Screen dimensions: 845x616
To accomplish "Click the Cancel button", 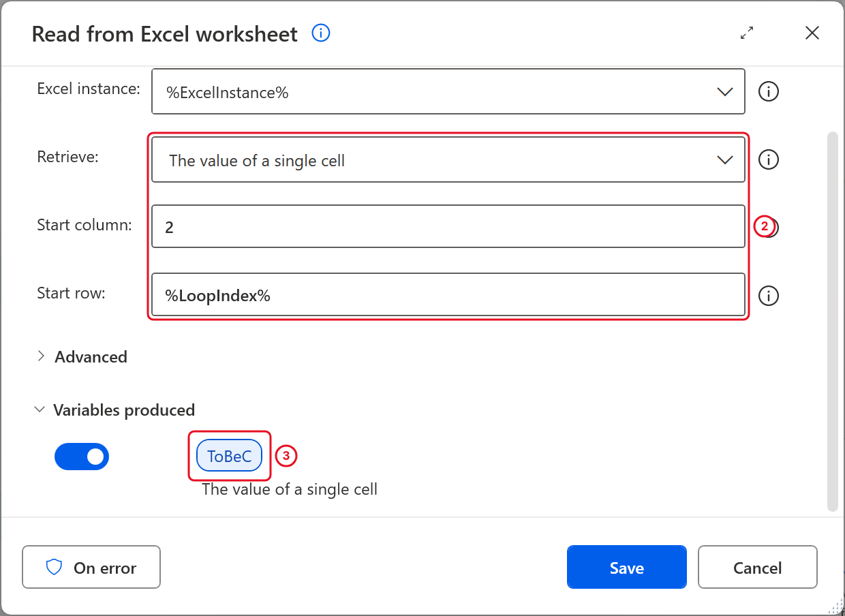I will click(x=757, y=567).
